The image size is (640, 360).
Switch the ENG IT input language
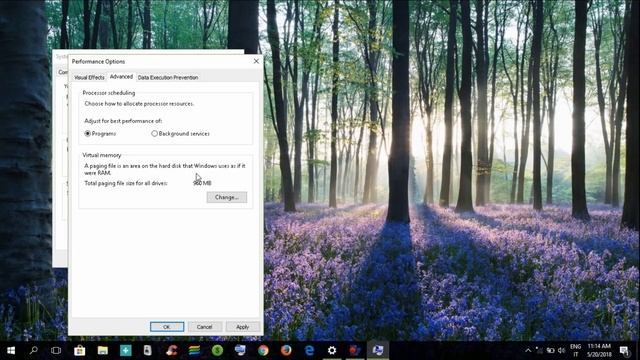click(576, 350)
